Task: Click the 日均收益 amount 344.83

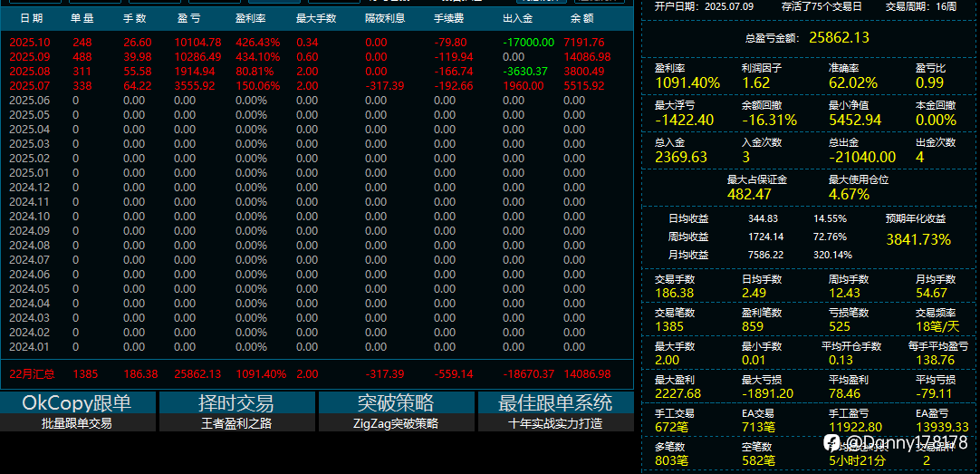Action: pos(763,218)
